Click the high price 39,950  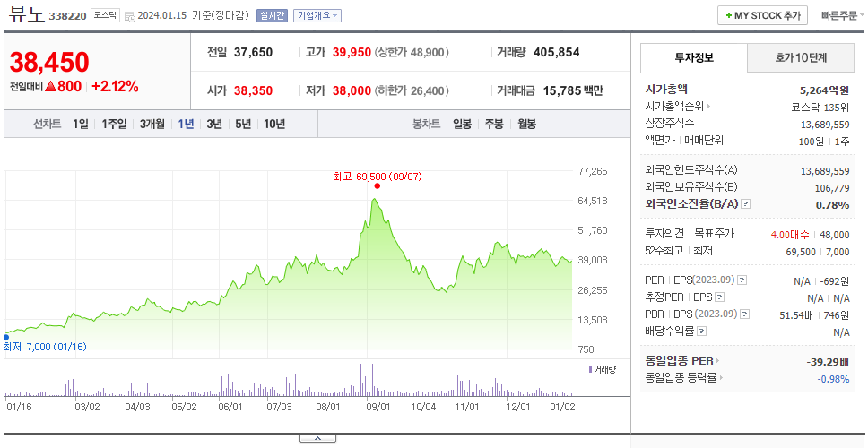[x=352, y=53]
